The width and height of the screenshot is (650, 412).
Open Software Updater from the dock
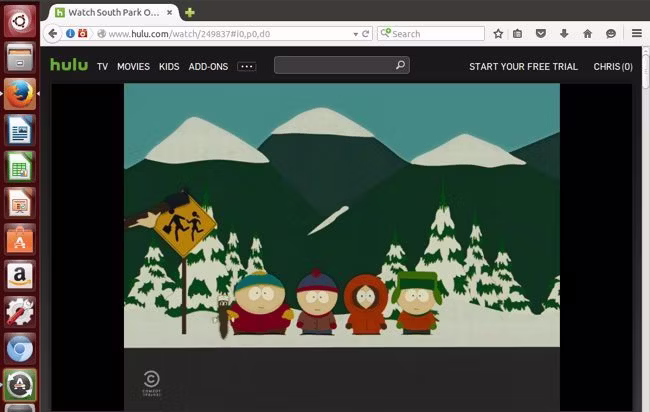[19, 385]
